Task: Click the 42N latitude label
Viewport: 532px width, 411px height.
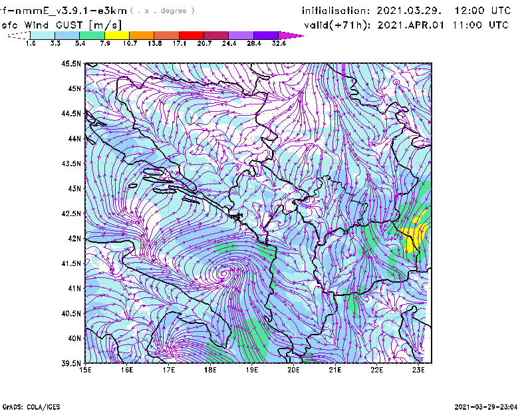Action: click(74, 238)
